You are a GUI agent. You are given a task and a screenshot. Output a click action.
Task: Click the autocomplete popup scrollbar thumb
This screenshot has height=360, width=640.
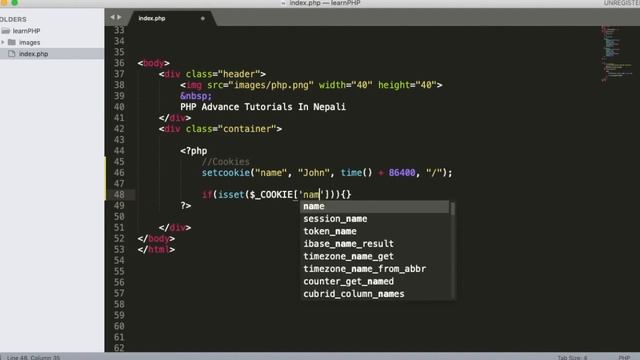tap(452, 209)
